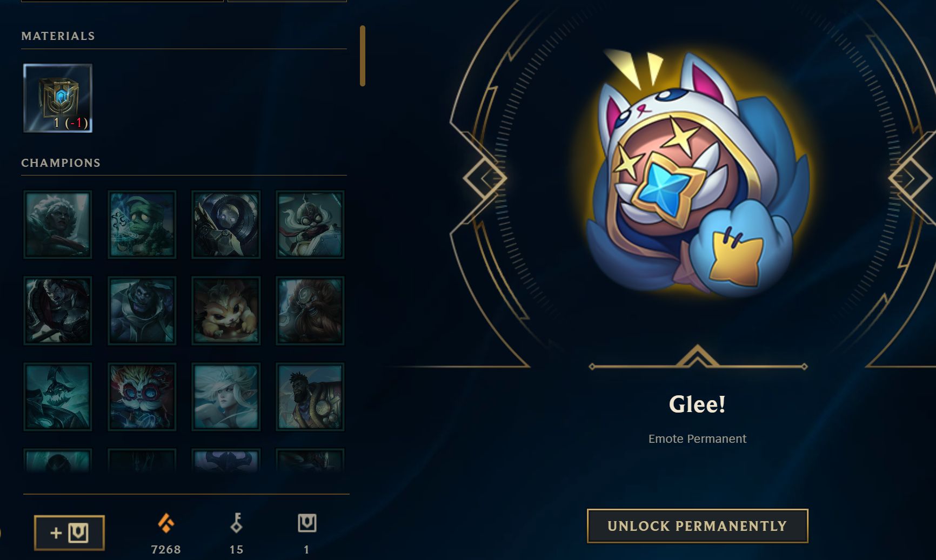The width and height of the screenshot is (936, 560).
Task: Select the Dr. Mundo champion shard
Action: [x=142, y=311]
